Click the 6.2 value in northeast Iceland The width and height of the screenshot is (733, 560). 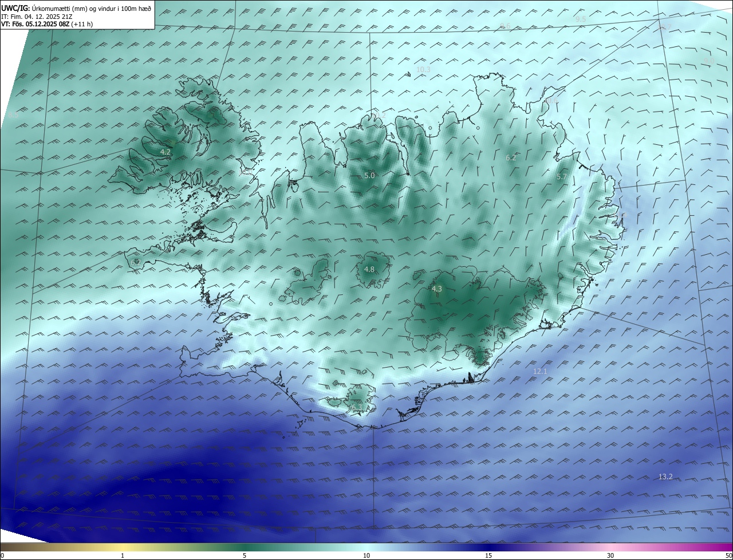(511, 158)
